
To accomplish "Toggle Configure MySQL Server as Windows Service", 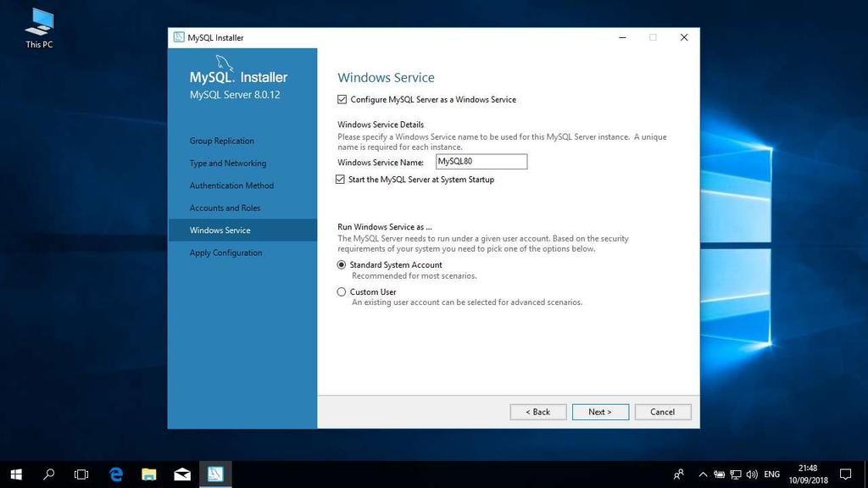I will tap(342, 100).
